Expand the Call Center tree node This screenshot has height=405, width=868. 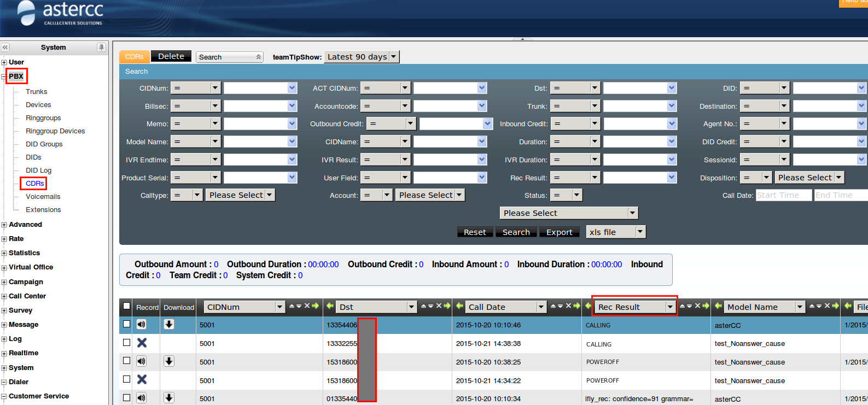4,297
